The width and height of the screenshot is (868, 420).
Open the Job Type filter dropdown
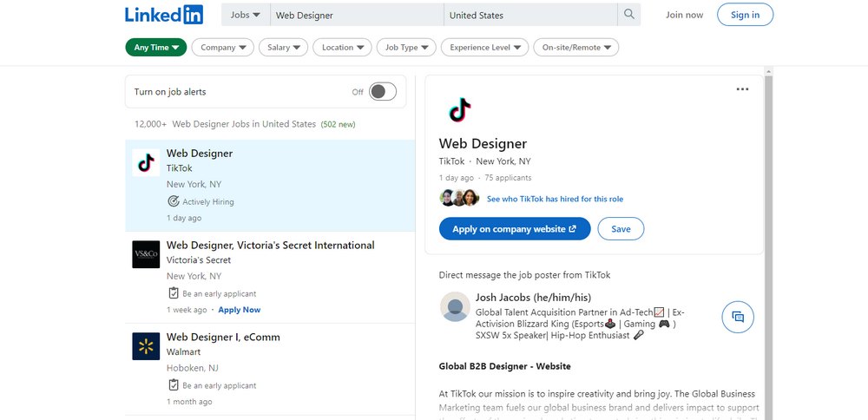(x=406, y=48)
